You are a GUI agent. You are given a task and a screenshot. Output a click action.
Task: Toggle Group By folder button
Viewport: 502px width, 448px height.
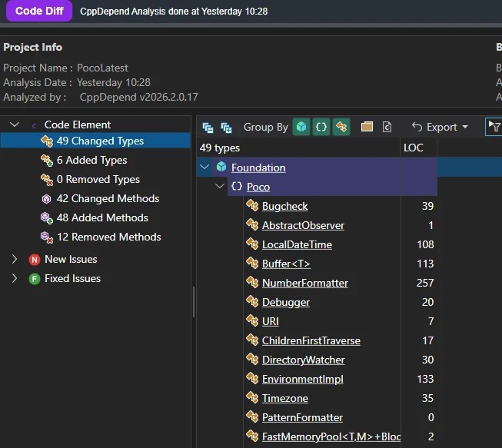(367, 127)
